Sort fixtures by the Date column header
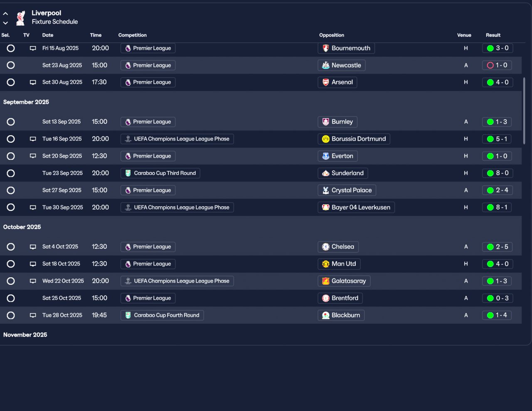 coord(48,35)
